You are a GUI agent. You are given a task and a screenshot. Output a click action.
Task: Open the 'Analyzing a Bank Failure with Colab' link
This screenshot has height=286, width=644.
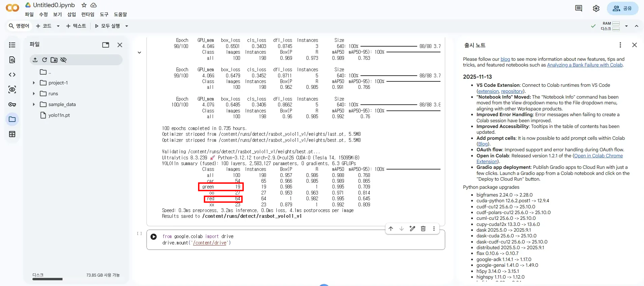click(585, 65)
